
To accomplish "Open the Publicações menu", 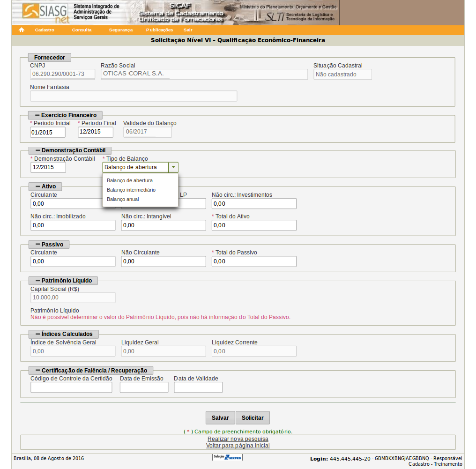I will pos(159,30).
